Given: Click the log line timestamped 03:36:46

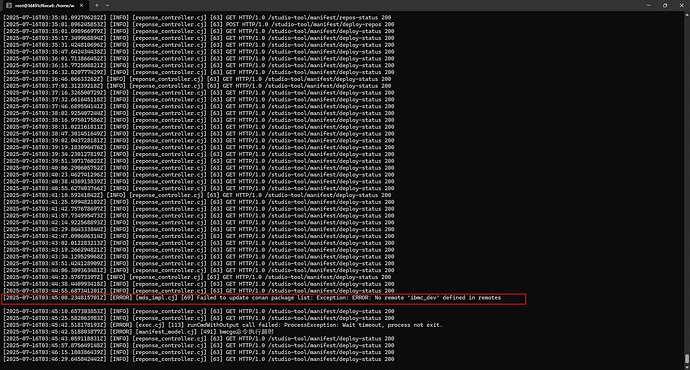Looking at the screenshot, I should point(197,79).
